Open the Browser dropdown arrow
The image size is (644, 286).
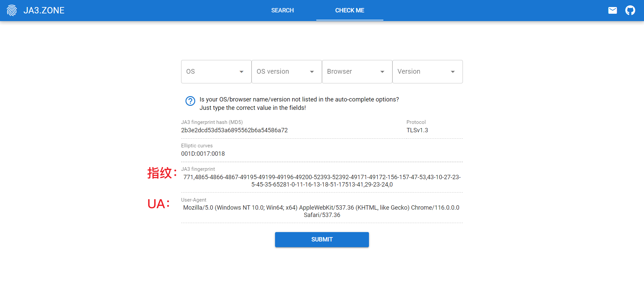(382, 72)
